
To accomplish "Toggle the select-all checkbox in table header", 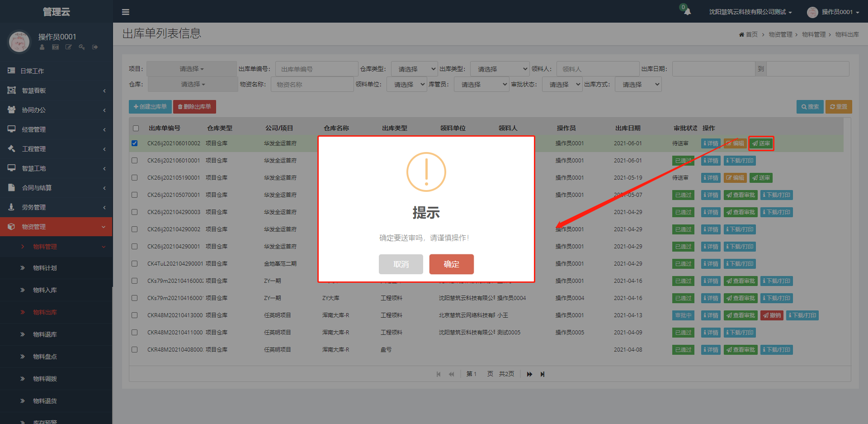I will 136,129.
